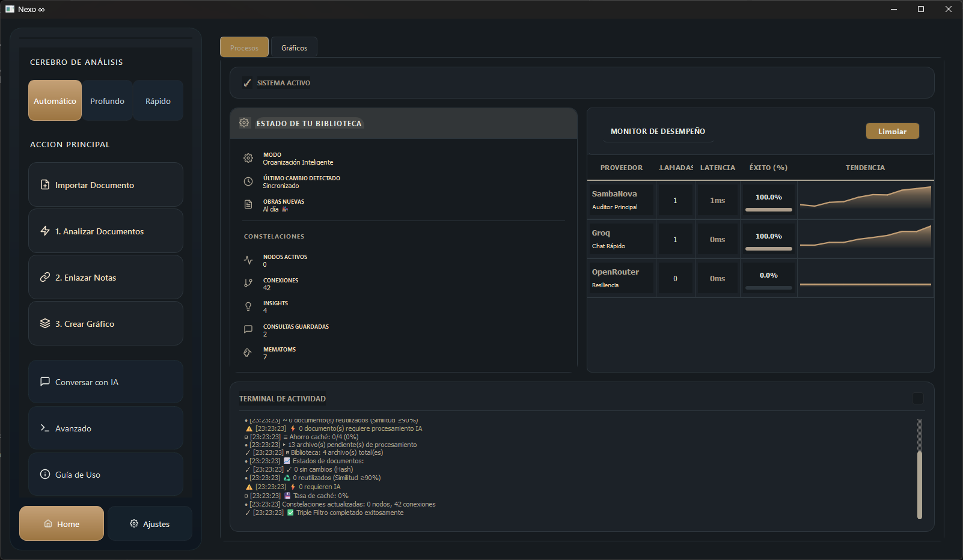Click the lightbulb icon next to Insights
Image resolution: width=963 pixels, height=560 pixels.
tap(248, 306)
